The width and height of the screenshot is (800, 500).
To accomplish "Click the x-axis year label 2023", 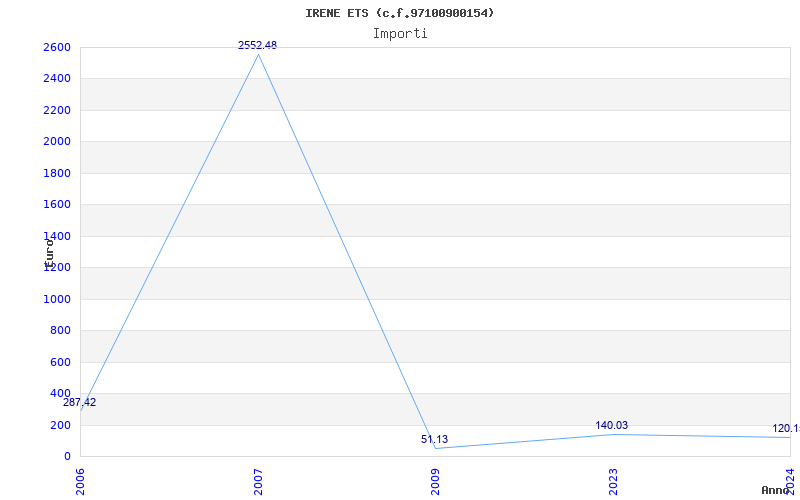I will pos(613,482).
